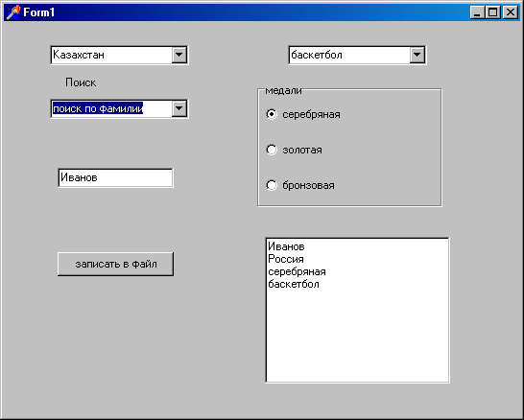Click the Иванов line in results list

pos(286,246)
